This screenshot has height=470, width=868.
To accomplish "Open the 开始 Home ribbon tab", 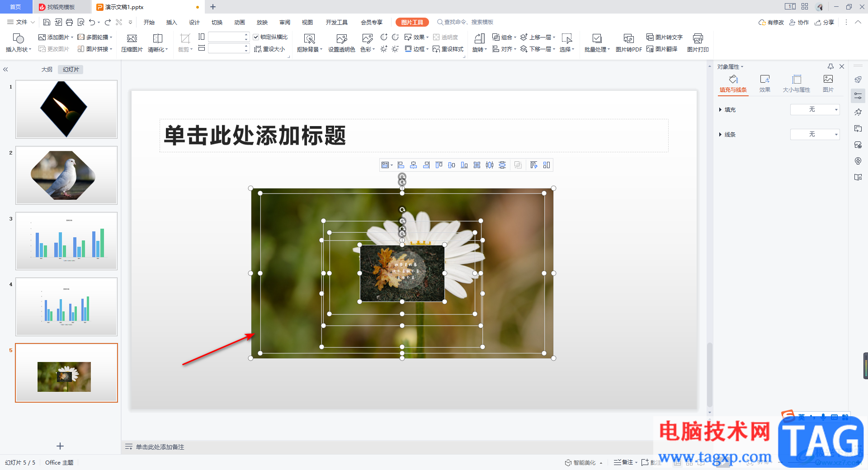I will (x=149, y=22).
